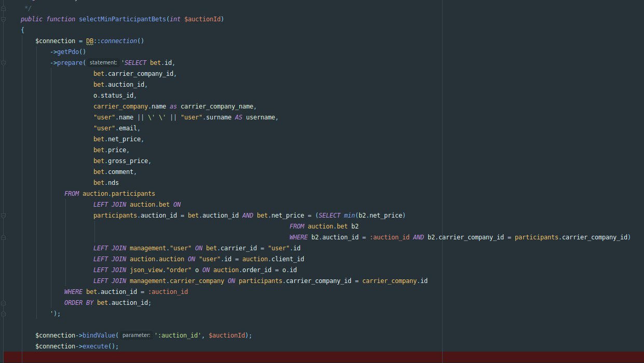The width and height of the screenshot is (644, 363).
Task: Click the "user".email column
Action: click(115, 128)
